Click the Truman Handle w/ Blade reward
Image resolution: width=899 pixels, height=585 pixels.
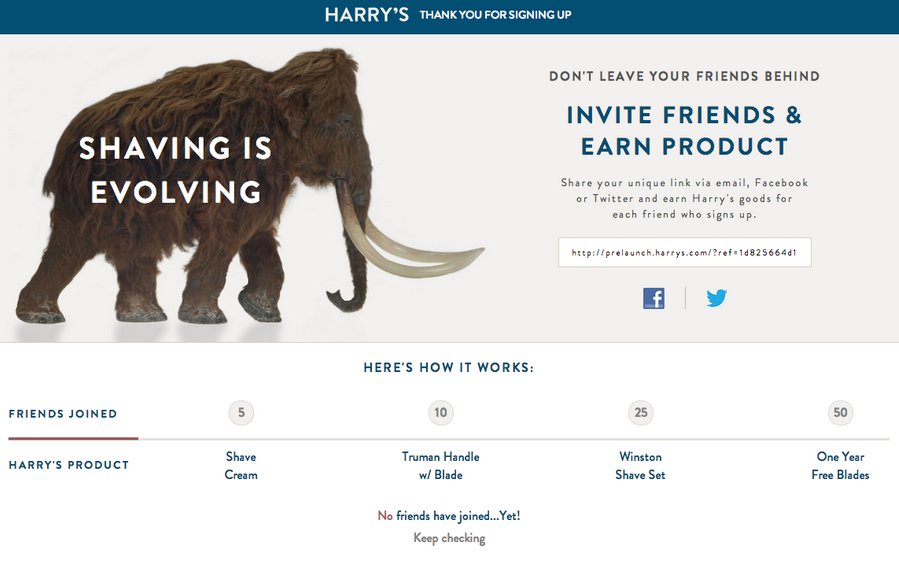(440, 464)
